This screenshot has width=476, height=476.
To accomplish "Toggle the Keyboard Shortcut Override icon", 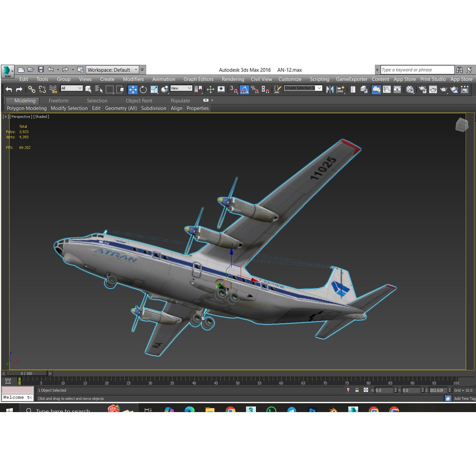I will [221, 89].
